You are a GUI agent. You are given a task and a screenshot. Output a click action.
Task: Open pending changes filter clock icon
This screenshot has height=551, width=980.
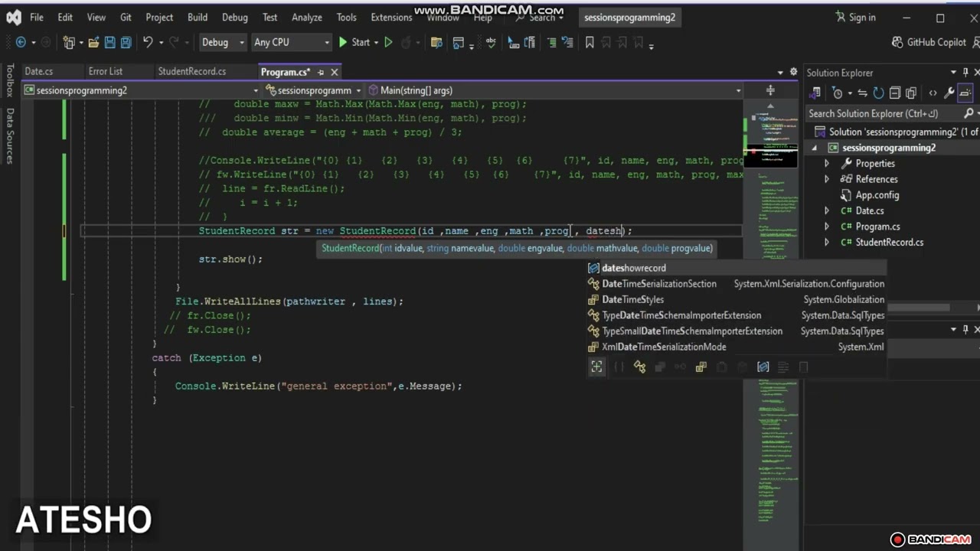[838, 93]
